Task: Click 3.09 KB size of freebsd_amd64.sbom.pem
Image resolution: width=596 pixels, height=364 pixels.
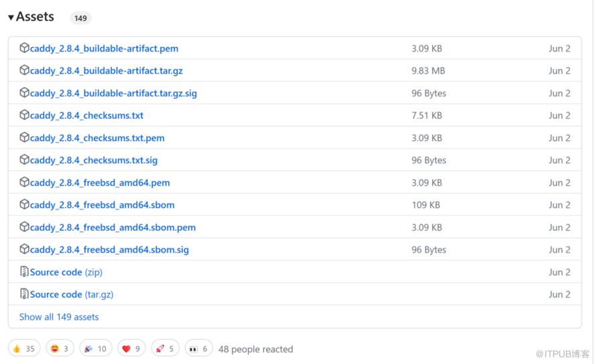Action: pos(427,227)
